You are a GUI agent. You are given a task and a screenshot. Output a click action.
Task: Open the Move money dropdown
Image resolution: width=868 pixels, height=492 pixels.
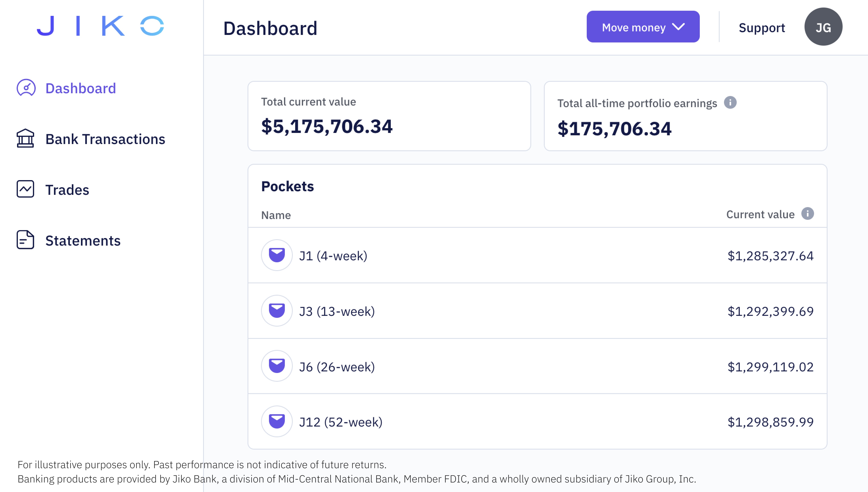(x=634, y=27)
